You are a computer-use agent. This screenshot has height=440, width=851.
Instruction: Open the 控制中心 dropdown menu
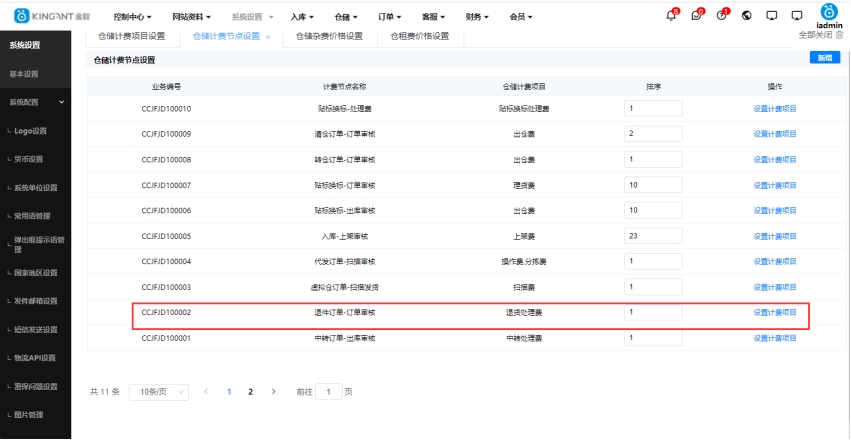132,17
